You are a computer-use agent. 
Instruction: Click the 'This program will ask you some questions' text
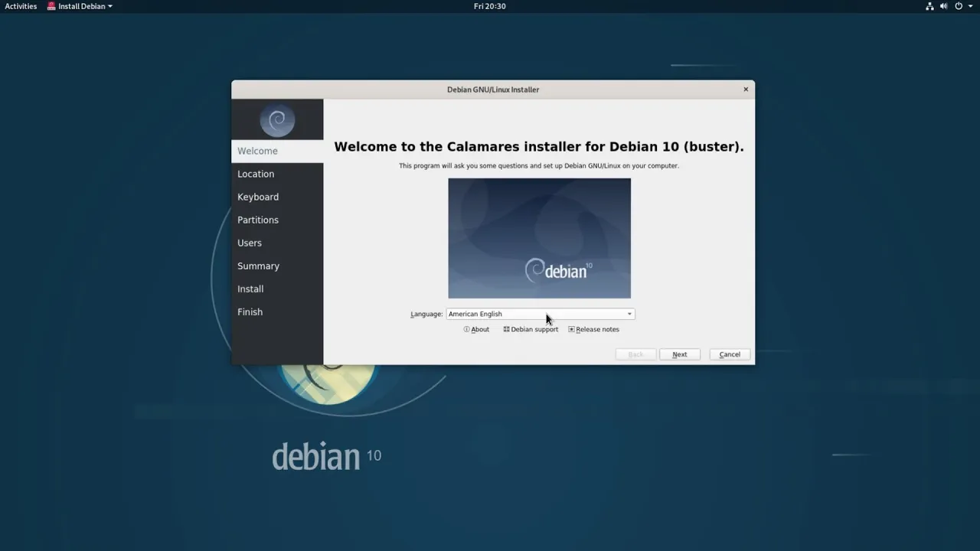[539, 165]
